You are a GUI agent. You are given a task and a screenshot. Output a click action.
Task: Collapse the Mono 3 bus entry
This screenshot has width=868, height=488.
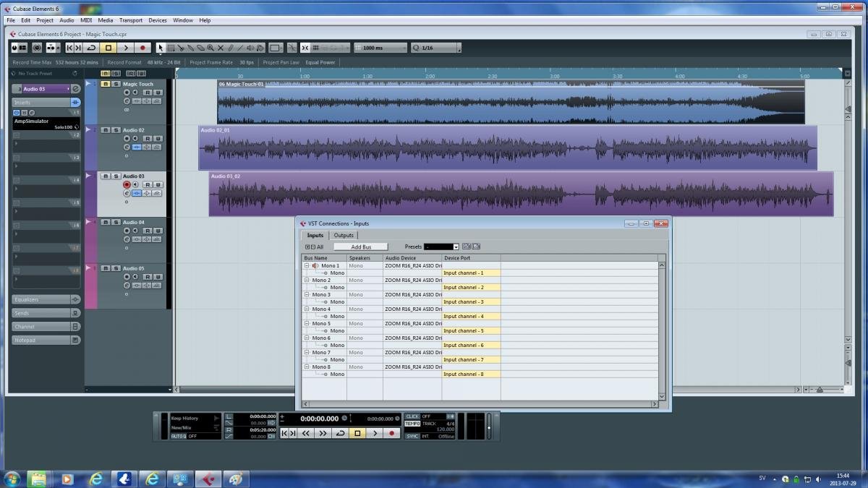coord(307,295)
